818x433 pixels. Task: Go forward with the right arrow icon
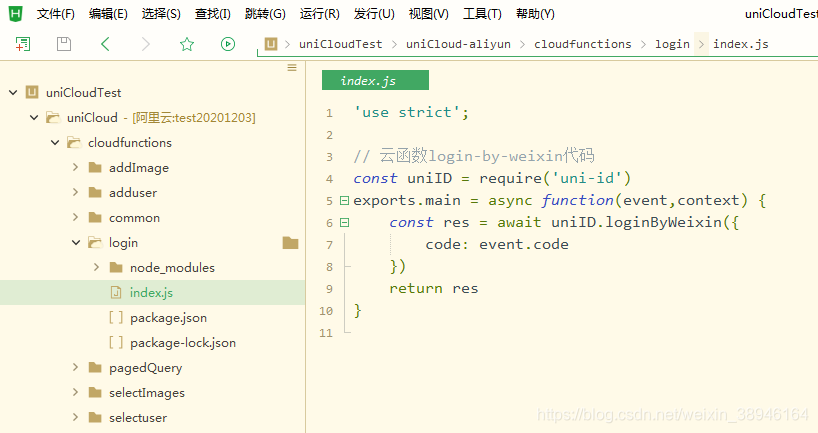click(146, 44)
